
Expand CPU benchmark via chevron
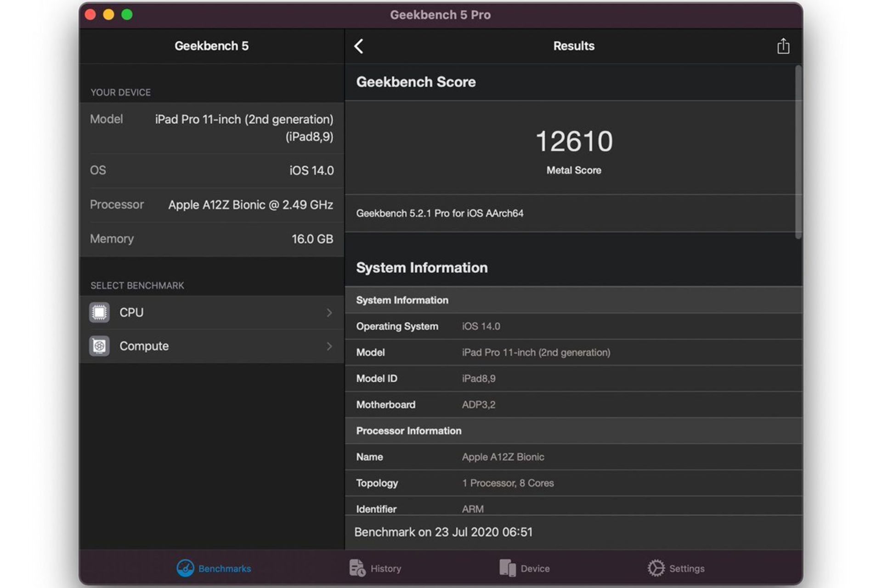tap(329, 312)
